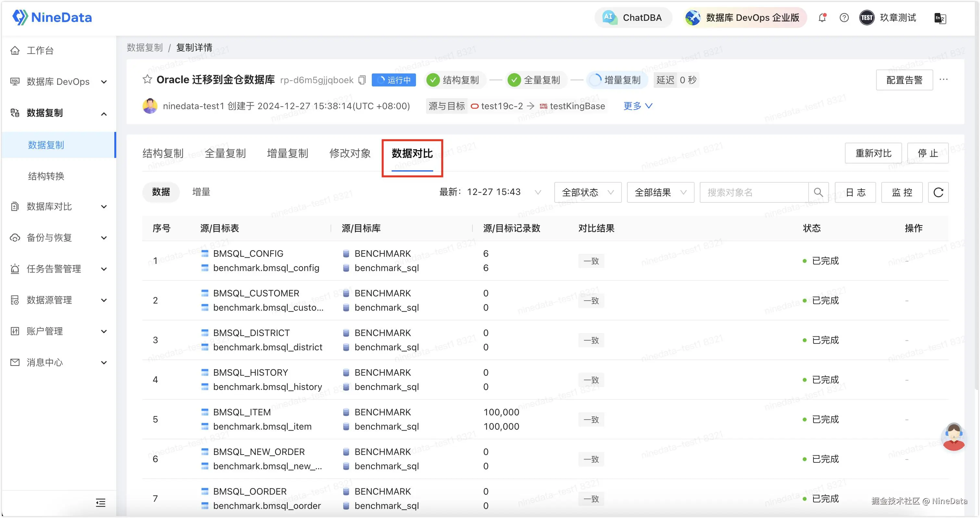The image size is (980, 518).
Task: Switch language with the translate icon
Action: pos(940,18)
